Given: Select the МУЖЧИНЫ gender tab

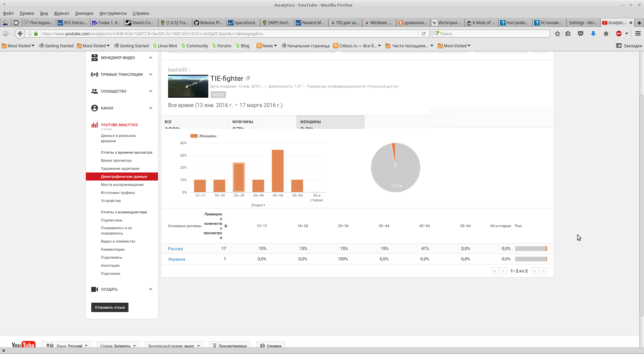Looking at the screenshot, I should tap(263, 122).
